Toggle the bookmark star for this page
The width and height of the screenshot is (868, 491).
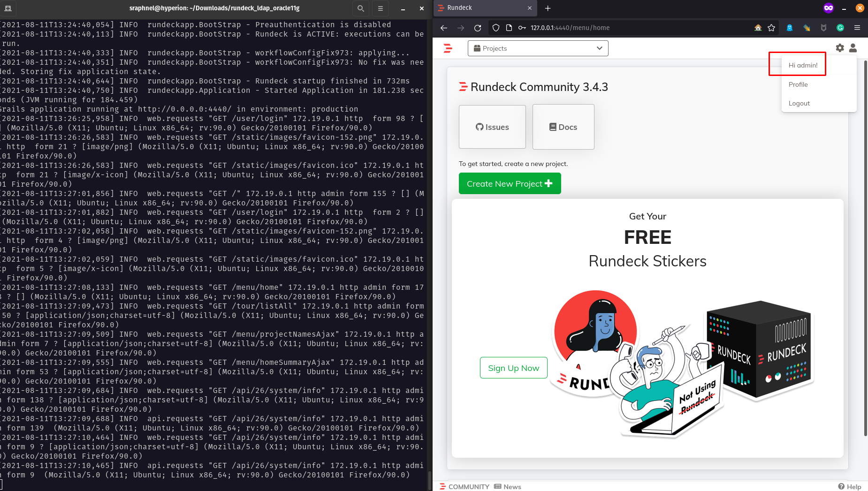click(x=770, y=28)
